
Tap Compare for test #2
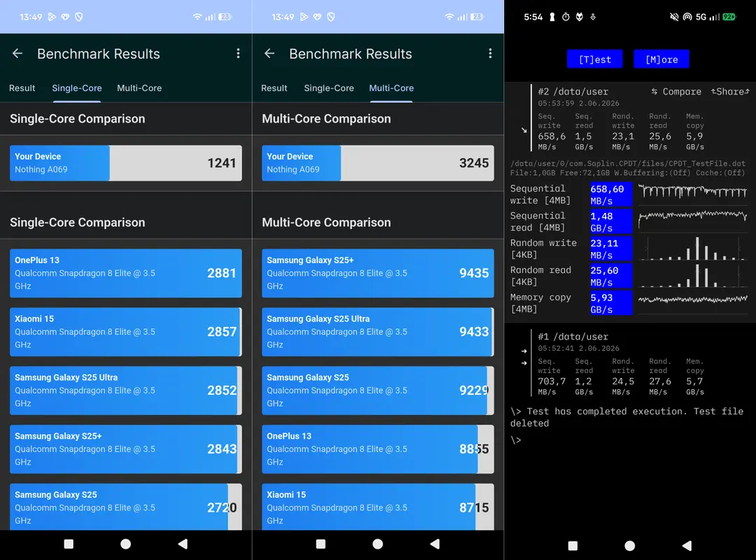coord(676,92)
